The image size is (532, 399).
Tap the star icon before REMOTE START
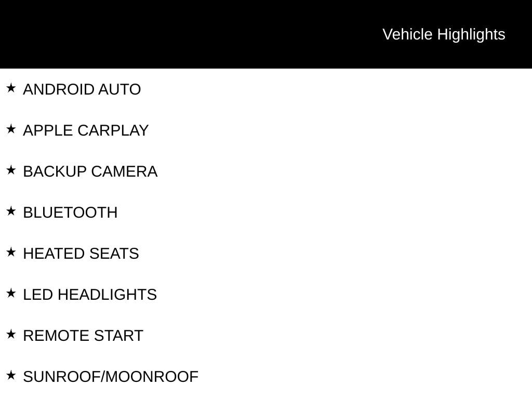pyautogui.click(x=11, y=334)
